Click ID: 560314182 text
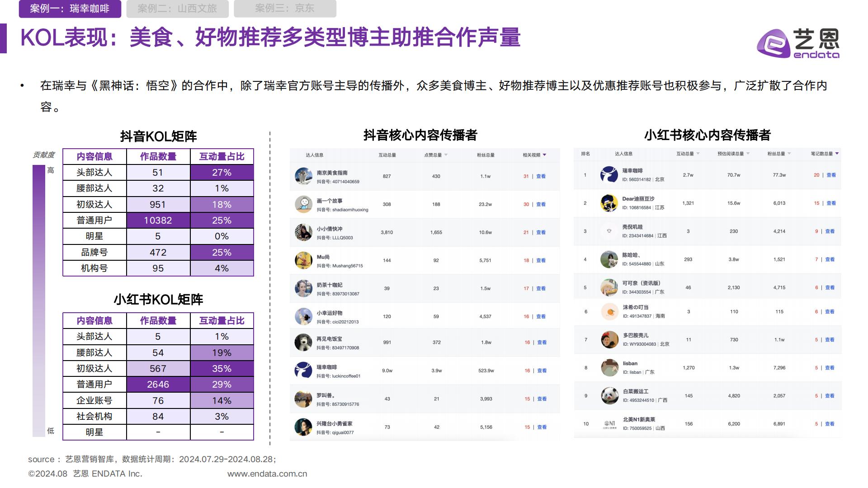 click(637, 179)
